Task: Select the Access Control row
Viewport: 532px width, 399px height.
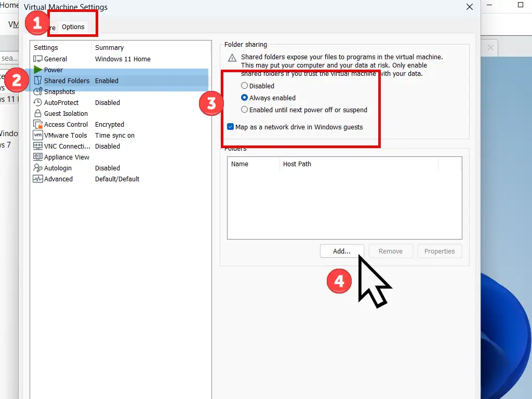Action: pos(121,124)
